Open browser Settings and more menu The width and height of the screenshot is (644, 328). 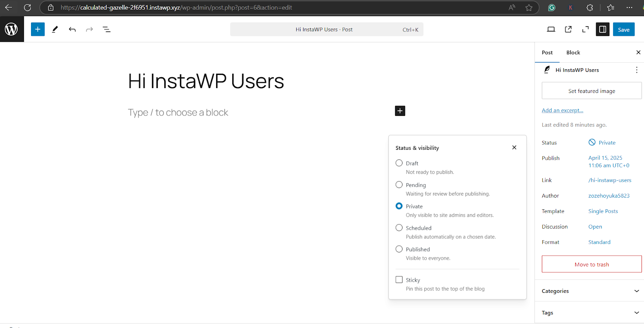pos(630,8)
